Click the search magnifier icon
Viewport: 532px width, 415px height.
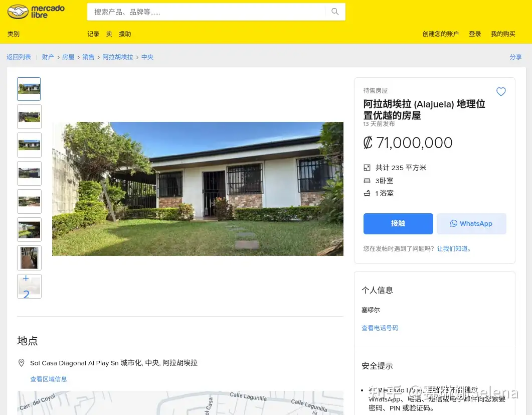335,12
